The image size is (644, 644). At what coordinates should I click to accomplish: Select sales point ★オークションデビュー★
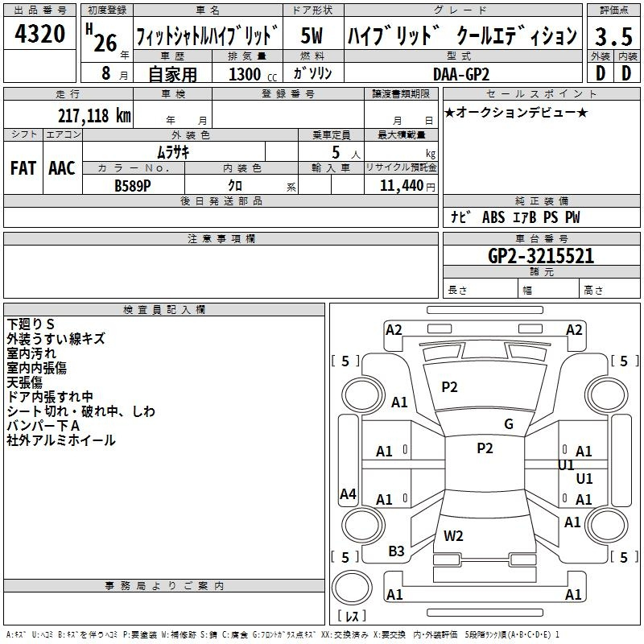pyautogui.click(x=515, y=112)
